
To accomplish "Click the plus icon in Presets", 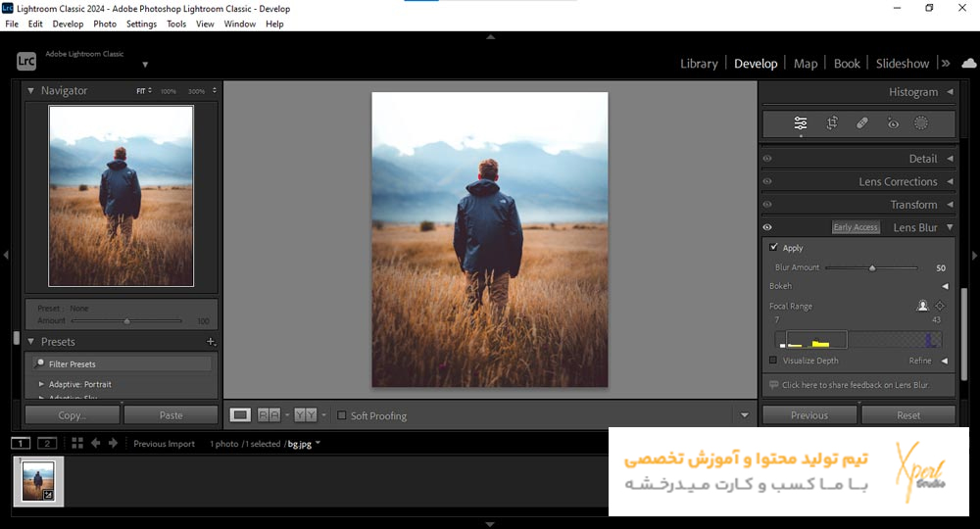I will [x=211, y=342].
